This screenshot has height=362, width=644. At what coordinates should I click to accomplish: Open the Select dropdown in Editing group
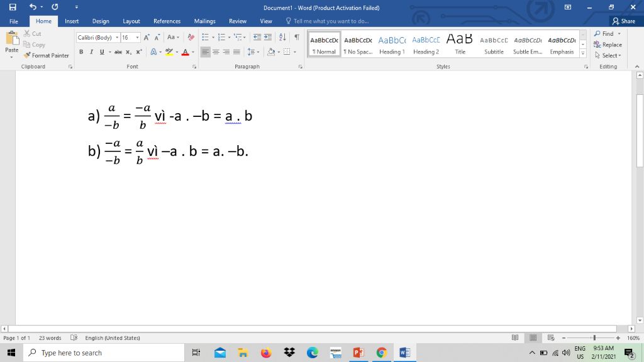(608, 55)
